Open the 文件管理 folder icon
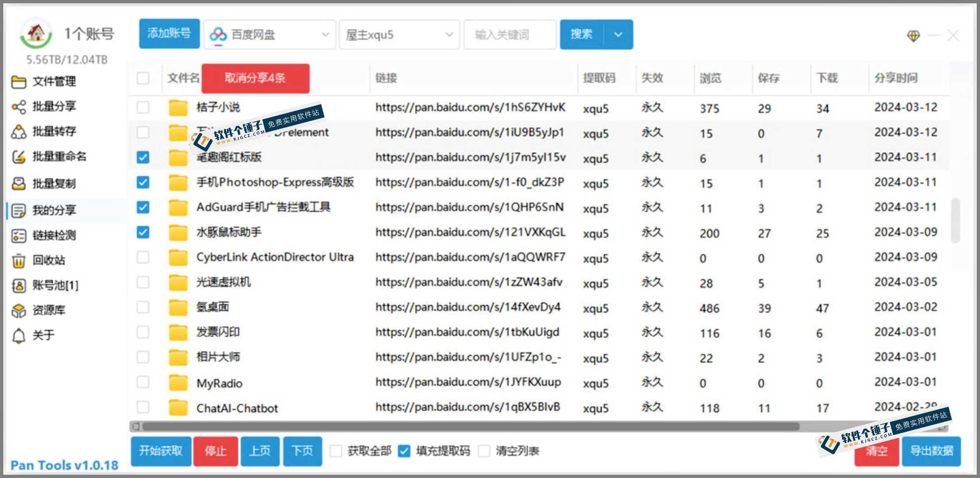 (19, 81)
